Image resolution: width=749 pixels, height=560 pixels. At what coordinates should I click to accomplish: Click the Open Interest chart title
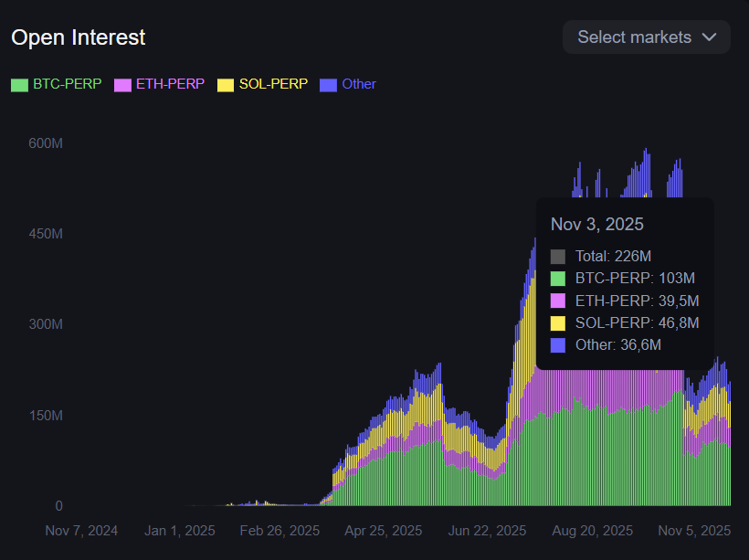(78, 37)
